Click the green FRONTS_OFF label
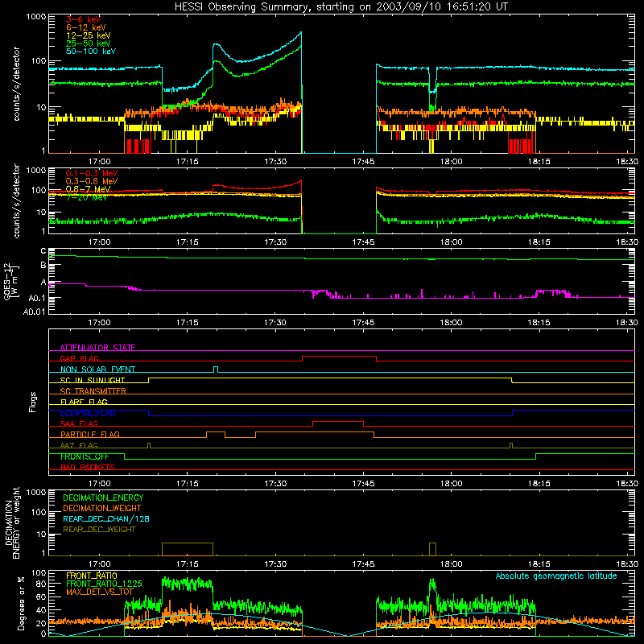The height and width of the screenshot is (644, 644). [x=85, y=456]
